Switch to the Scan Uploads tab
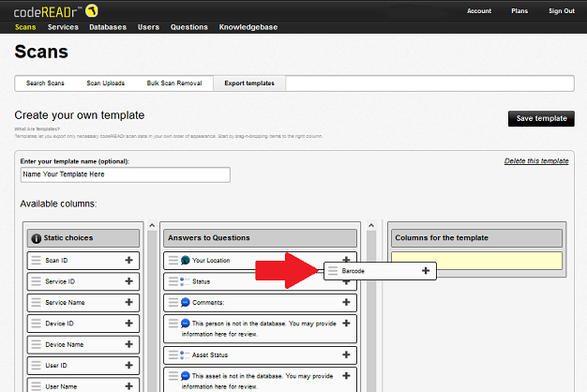 [x=106, y=83]
